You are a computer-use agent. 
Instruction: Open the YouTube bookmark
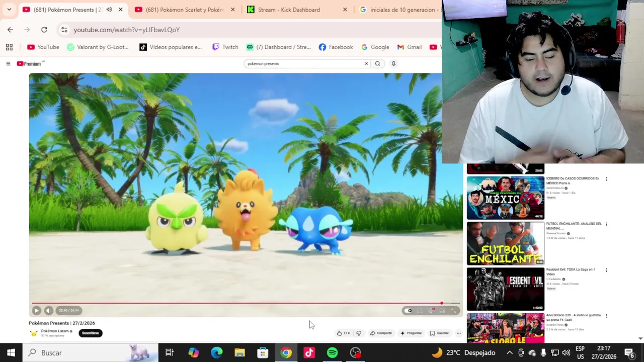tap(43, 47)
